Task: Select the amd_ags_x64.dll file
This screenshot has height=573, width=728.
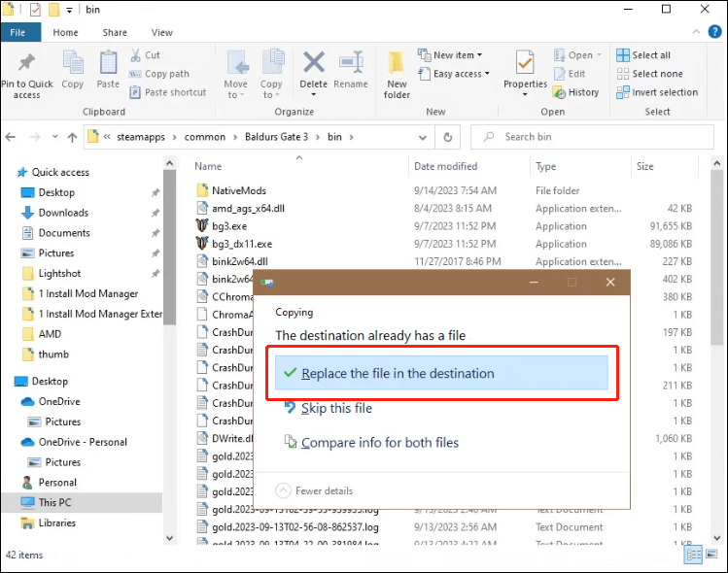Action: click(248, 209)
